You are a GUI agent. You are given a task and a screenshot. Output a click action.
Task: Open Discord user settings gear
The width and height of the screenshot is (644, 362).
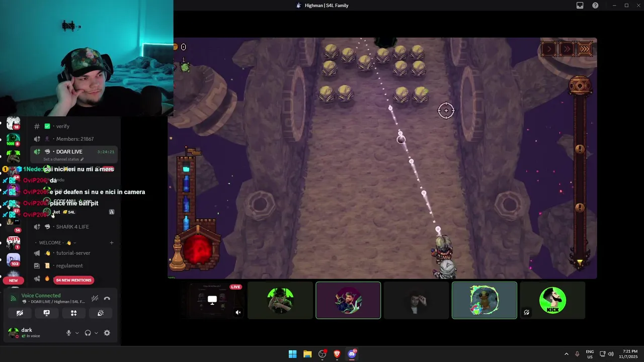pyautogui.click(x=107, y=333)
